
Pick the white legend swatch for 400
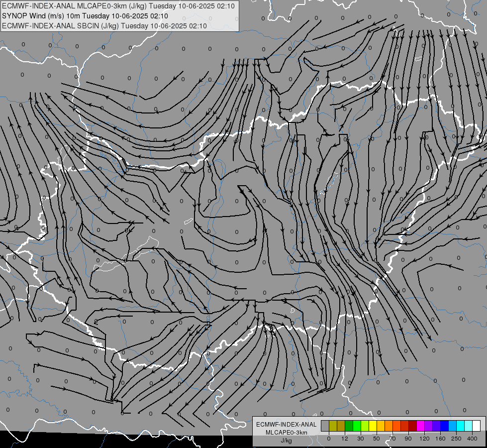point(477,426)
